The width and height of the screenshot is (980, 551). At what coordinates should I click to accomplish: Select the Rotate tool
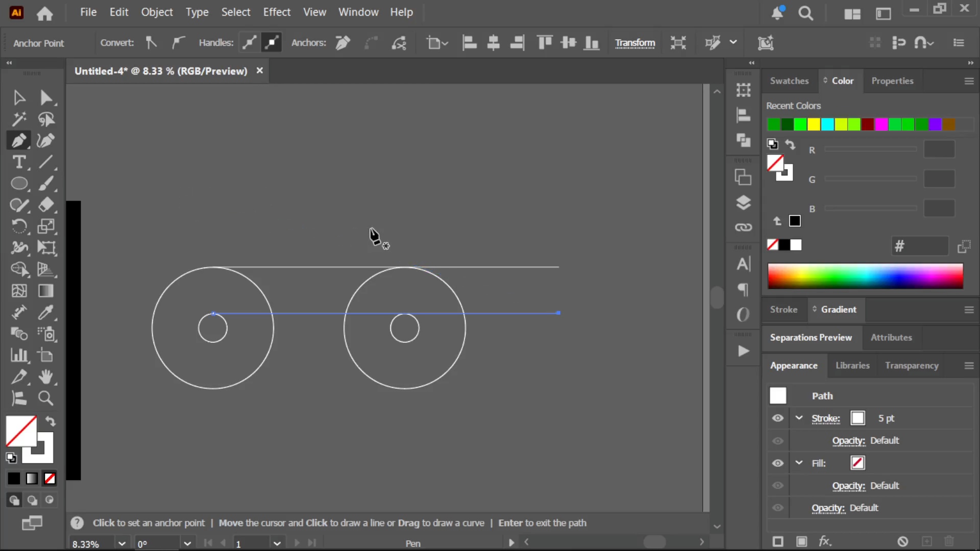click(19, 227)
